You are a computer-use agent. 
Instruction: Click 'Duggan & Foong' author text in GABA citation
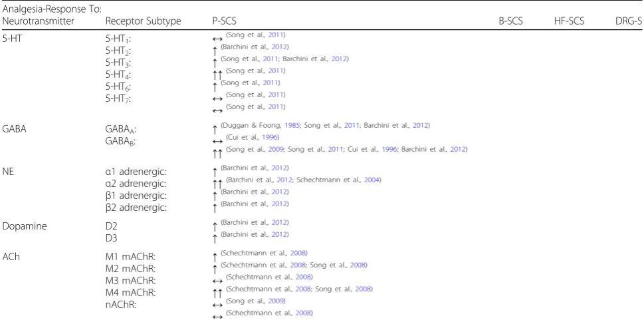click(x=253, y=125)
